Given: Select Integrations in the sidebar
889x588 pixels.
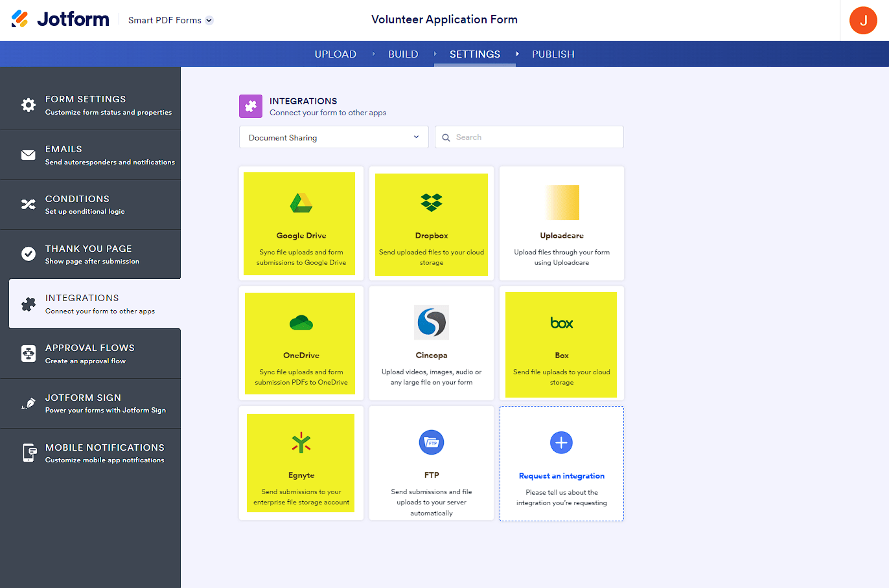Looking at the screenshot, I should (x=95, y=304).
